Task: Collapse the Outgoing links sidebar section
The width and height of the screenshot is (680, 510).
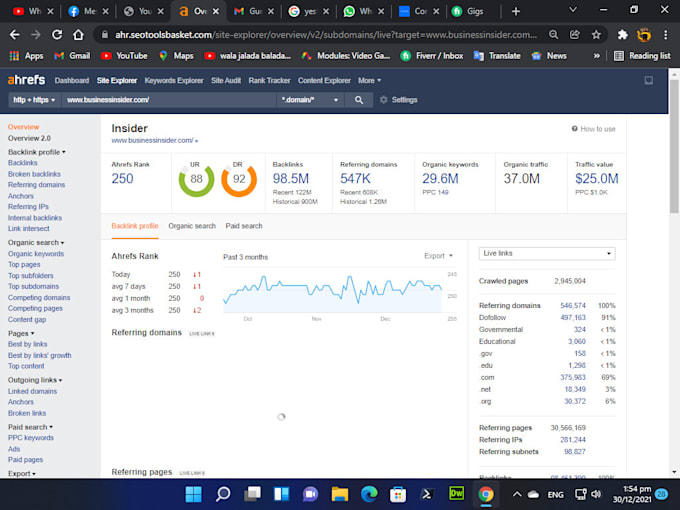Action: point(35,380)
